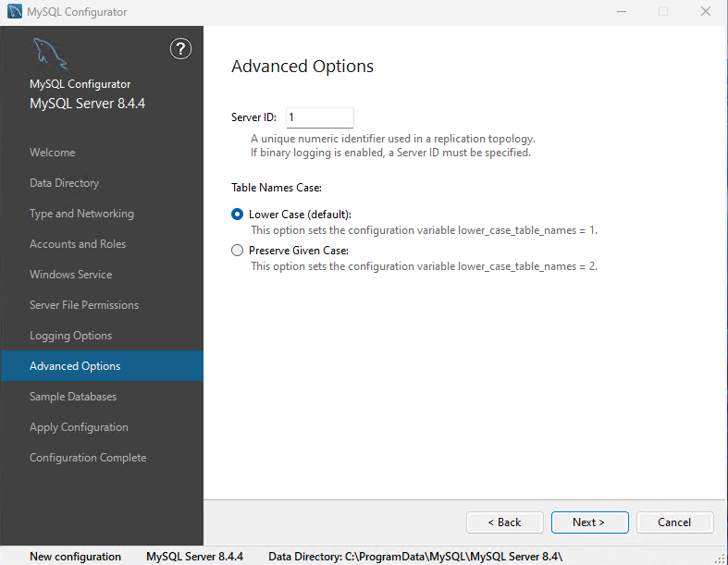Click the window resize grip corner
The height and width of the screenshot is (565, 728).
721,559
